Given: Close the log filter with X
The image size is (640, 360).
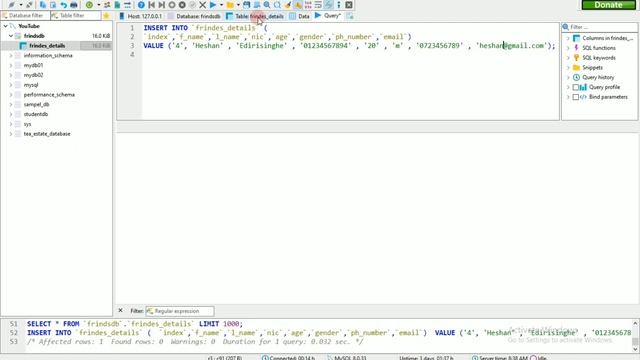Looking at the screenshot, I should 120,311.
